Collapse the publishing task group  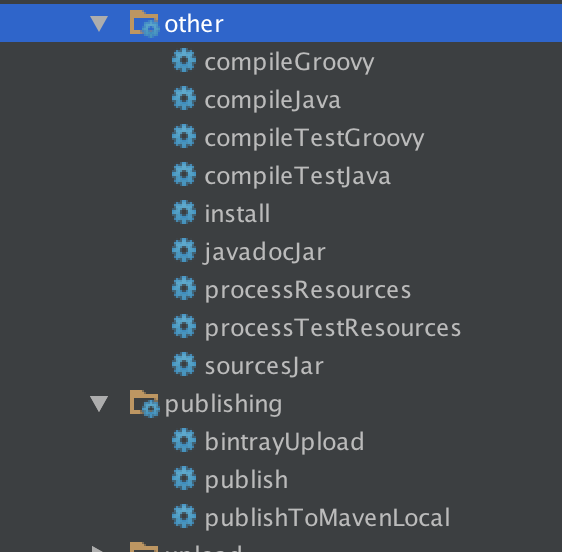click(x=99, y=403)
